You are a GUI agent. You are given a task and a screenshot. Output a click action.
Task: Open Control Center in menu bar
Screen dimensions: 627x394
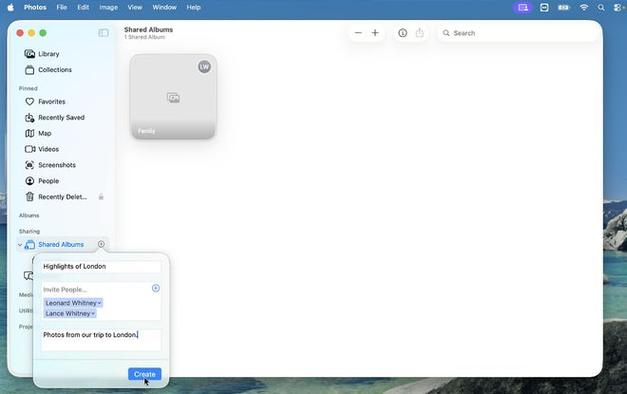(617, 8)
